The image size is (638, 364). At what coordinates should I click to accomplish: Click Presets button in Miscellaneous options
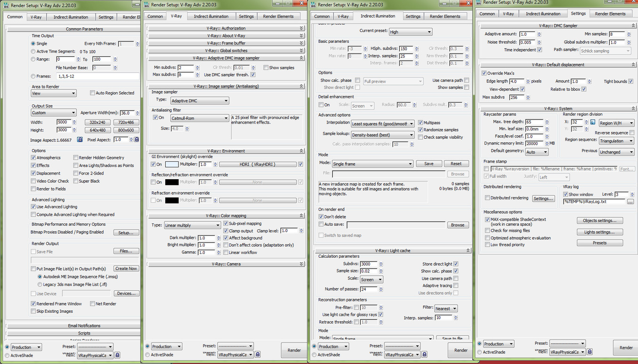[599, 243]
